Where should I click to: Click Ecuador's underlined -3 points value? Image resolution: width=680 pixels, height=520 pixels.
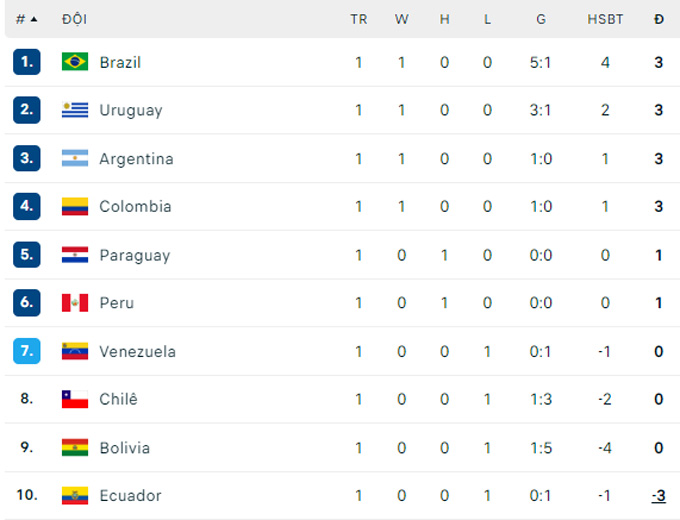click(658, 495)
